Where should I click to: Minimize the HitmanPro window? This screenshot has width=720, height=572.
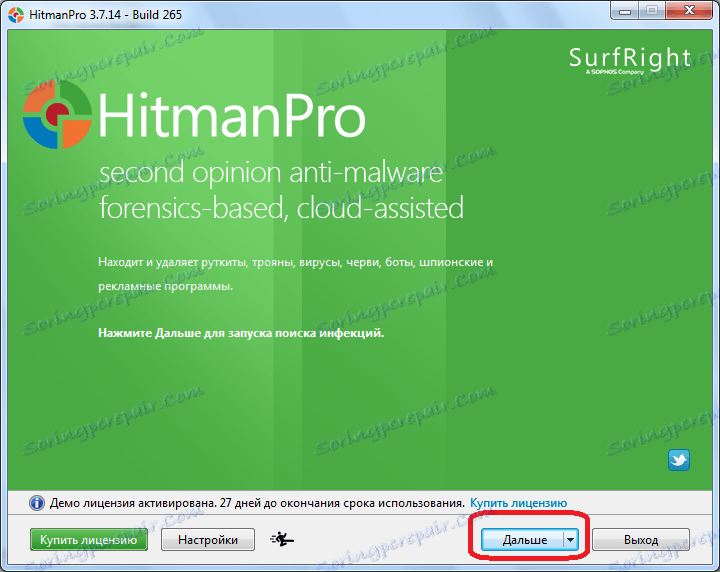pos(624,11)
